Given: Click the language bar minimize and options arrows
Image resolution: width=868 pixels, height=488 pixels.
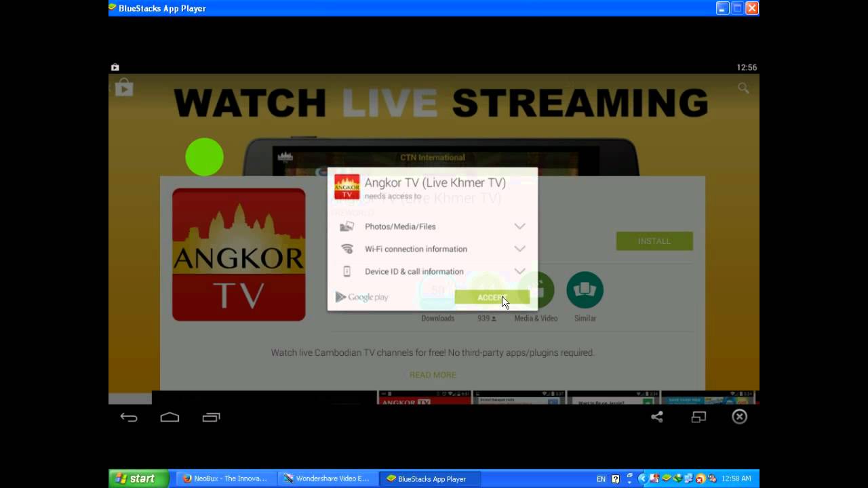Looking at the screenshot, I should (x=630, y=478).
